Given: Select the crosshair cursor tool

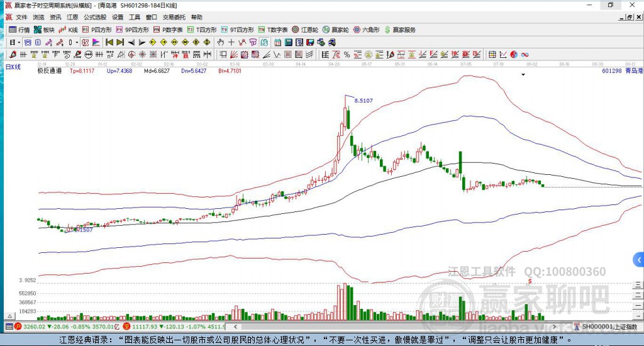Looking at the screenshot, I should point(231,42).
